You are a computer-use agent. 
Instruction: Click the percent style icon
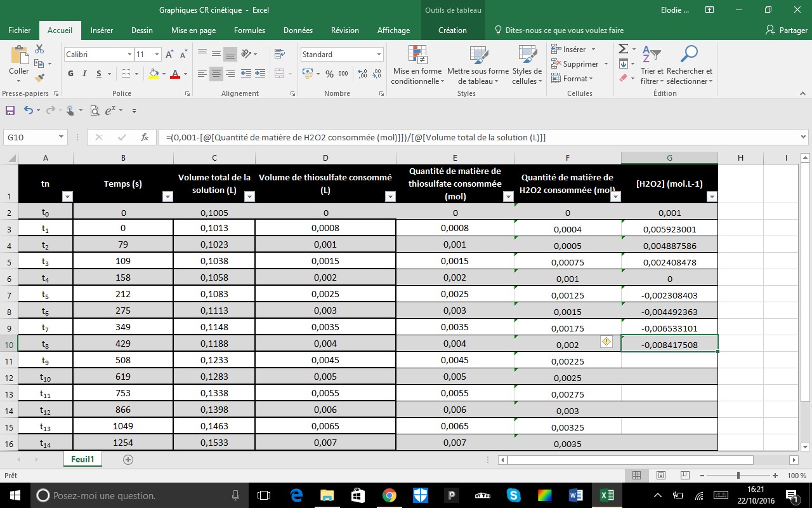329,74
